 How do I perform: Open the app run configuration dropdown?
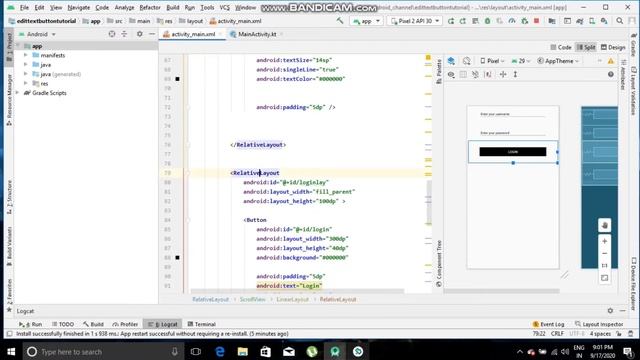[366, 21]
